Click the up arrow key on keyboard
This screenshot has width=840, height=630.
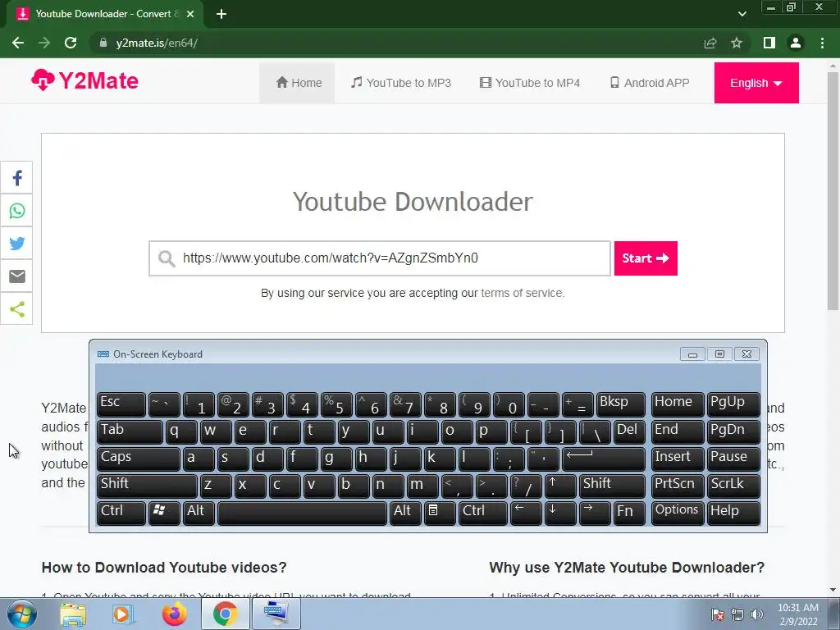coord(559,486)
